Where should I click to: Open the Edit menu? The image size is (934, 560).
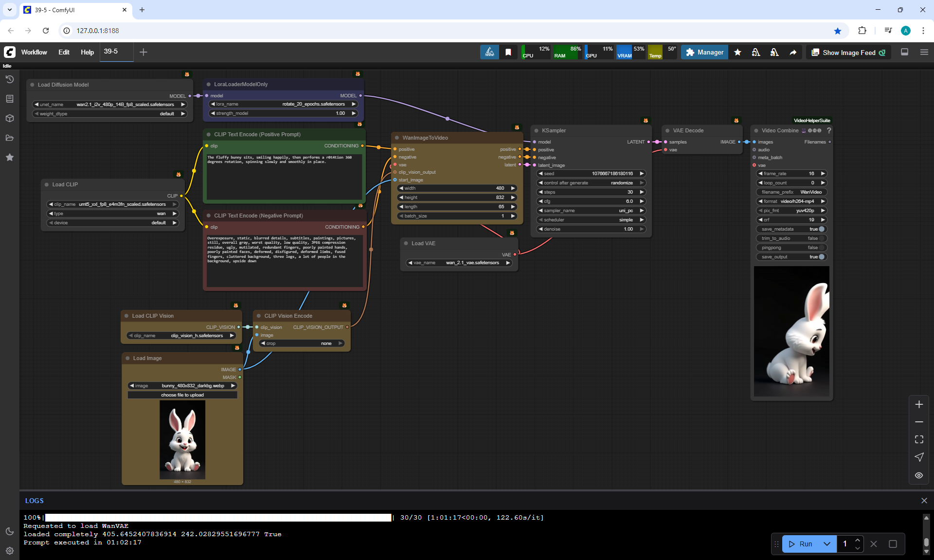point(64,52)
